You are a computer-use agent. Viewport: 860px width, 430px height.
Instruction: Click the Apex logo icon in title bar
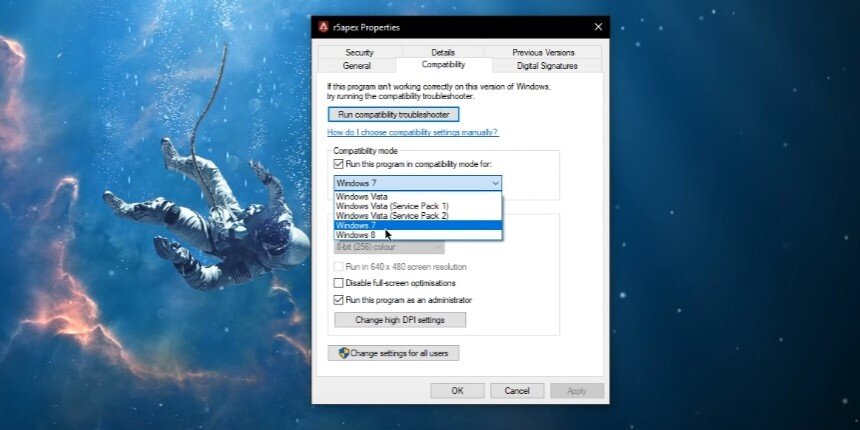(x=324, y=27)
